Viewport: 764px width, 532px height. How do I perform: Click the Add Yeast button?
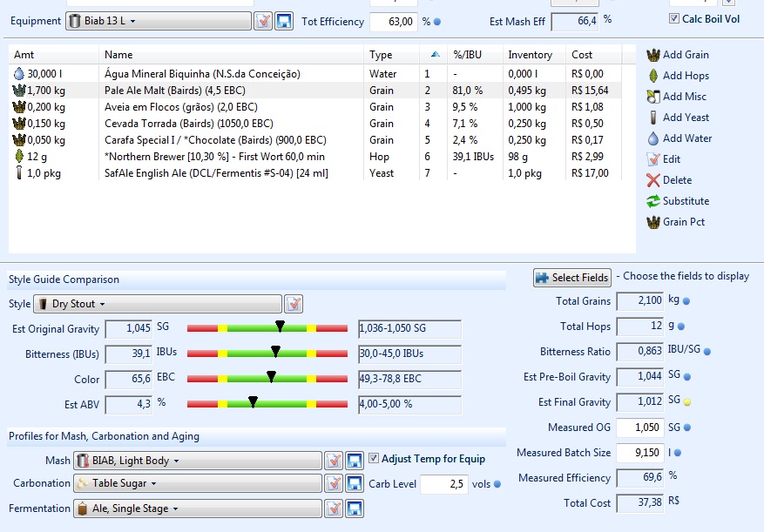[678, 118]
